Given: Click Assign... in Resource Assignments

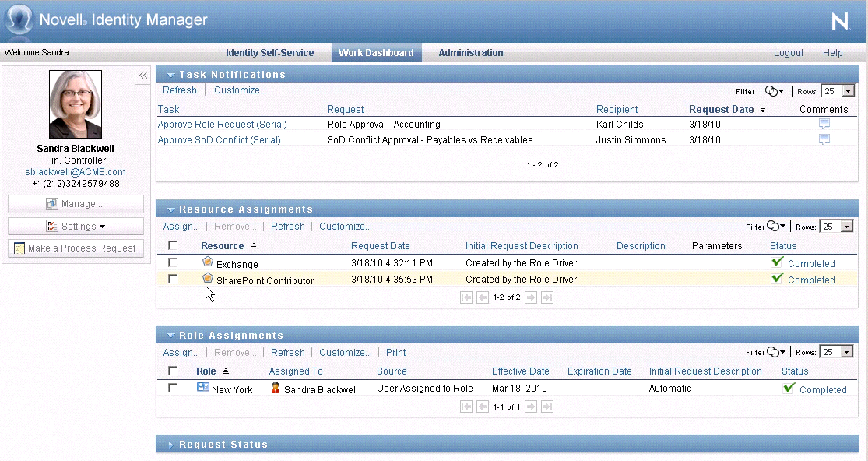Looking at the screenshot, I should [x=181, y=227].
